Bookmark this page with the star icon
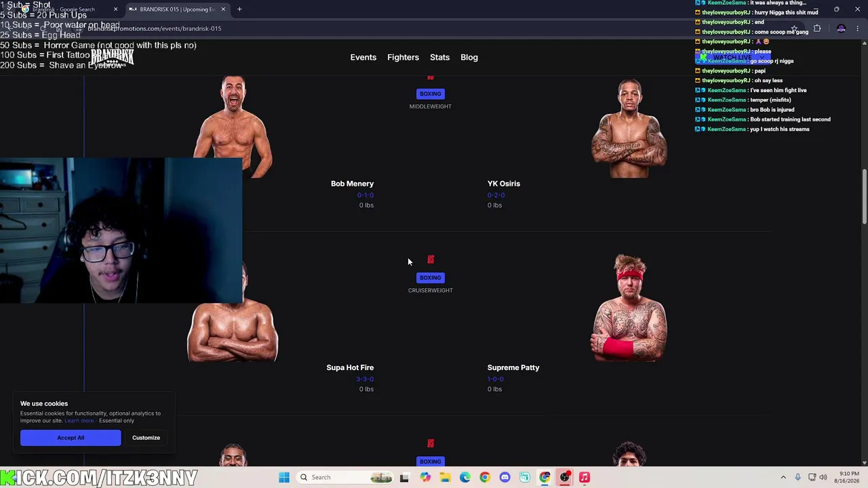This screenshot has height=488, width=868. 794,28
